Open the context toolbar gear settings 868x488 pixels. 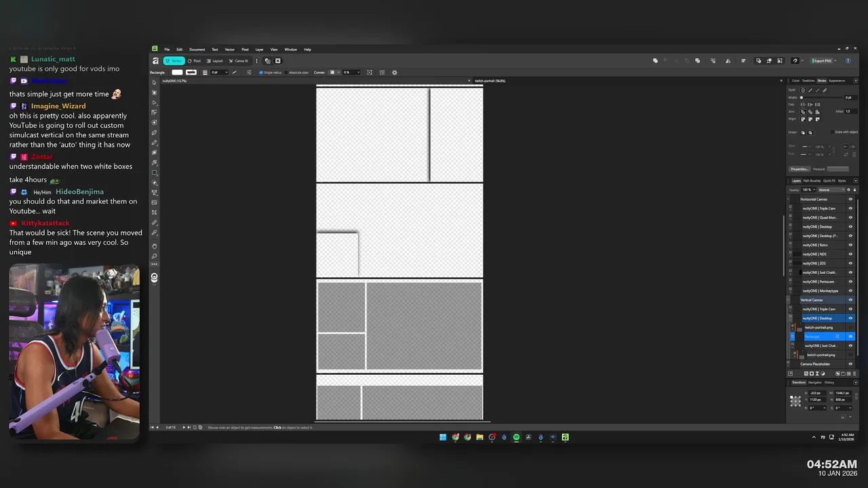point(395,73)
